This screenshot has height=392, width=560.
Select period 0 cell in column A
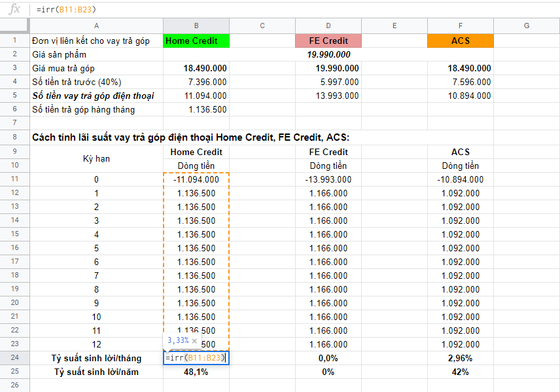96,179
